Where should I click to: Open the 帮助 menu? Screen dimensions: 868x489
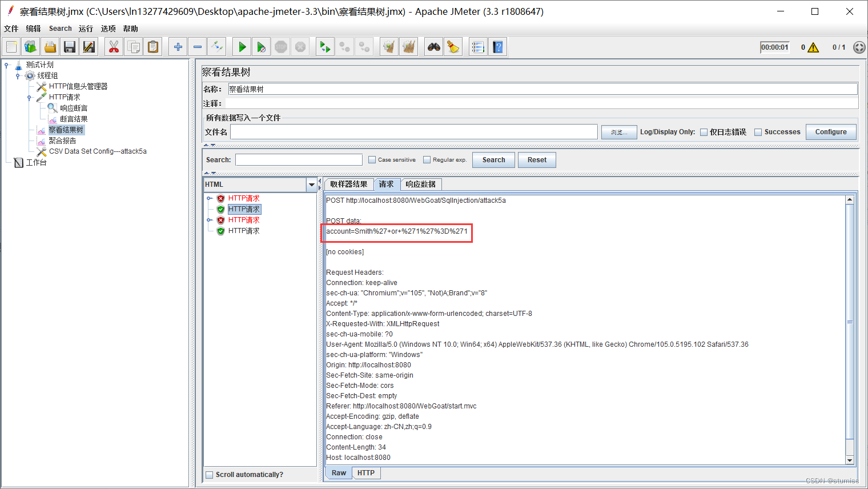(x=130, y=29)
